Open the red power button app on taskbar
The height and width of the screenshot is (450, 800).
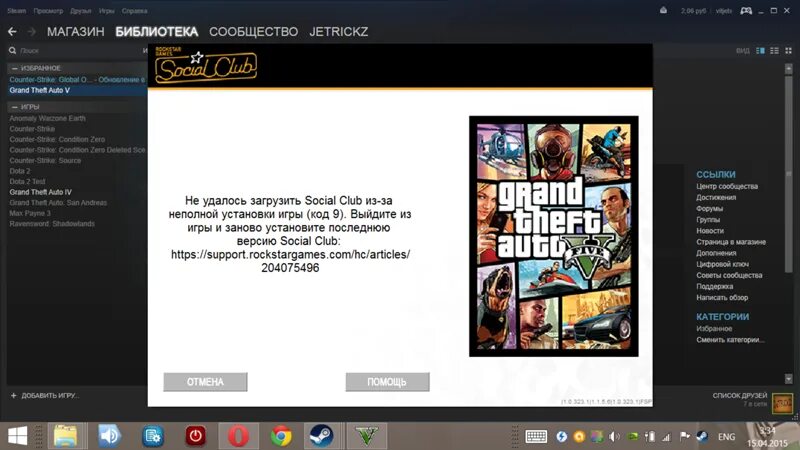tap(195, 436)
